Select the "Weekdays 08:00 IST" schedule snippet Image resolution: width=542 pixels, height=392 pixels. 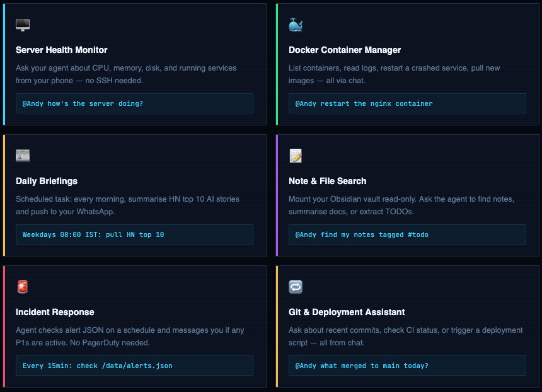[134, 234]
